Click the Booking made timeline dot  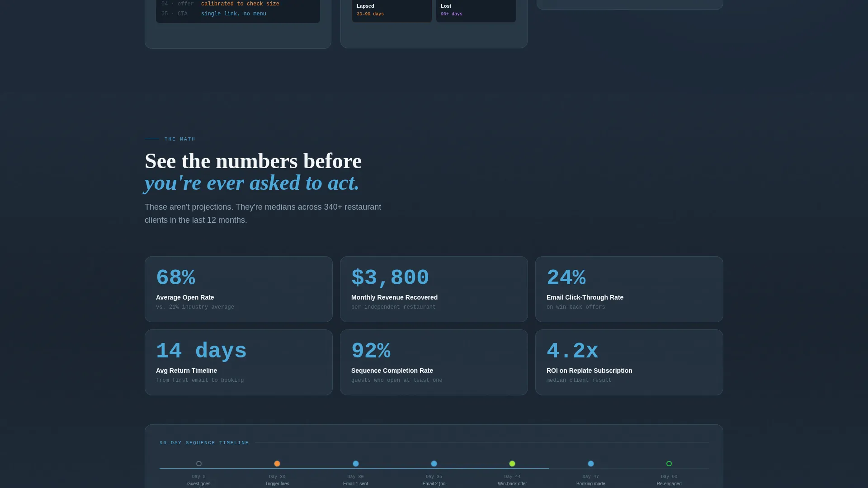pyautogui.click(x=591, y=464)
